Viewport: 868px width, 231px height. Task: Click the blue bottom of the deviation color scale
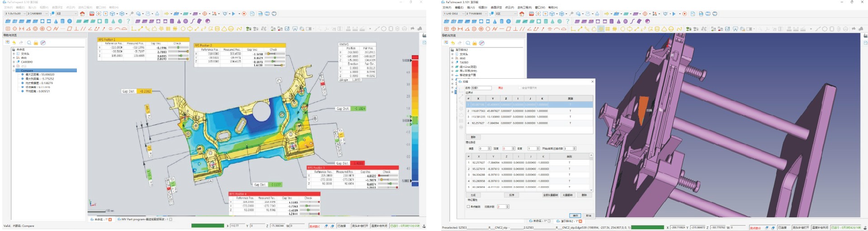tap(415, 183)
